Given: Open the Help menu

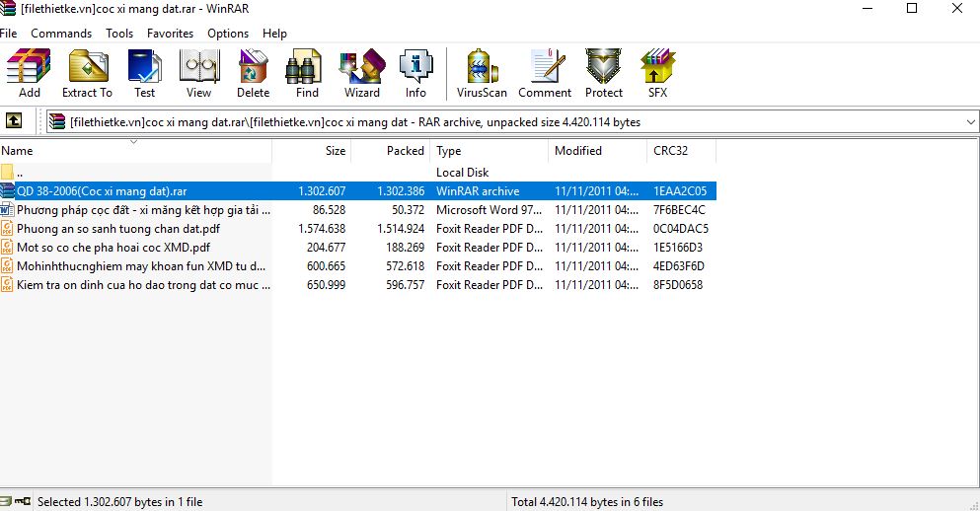Looking at the screenshot, I should pos(274,34).
